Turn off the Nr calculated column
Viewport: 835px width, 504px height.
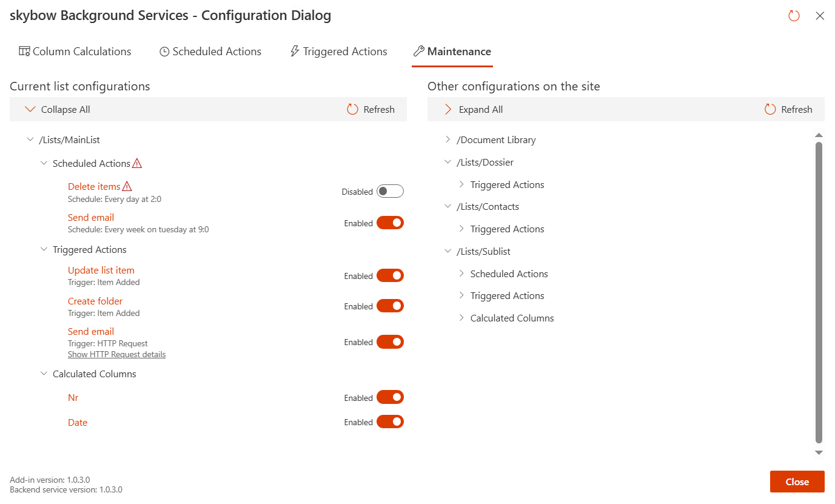pyautogui.click(x=390, y=398)
